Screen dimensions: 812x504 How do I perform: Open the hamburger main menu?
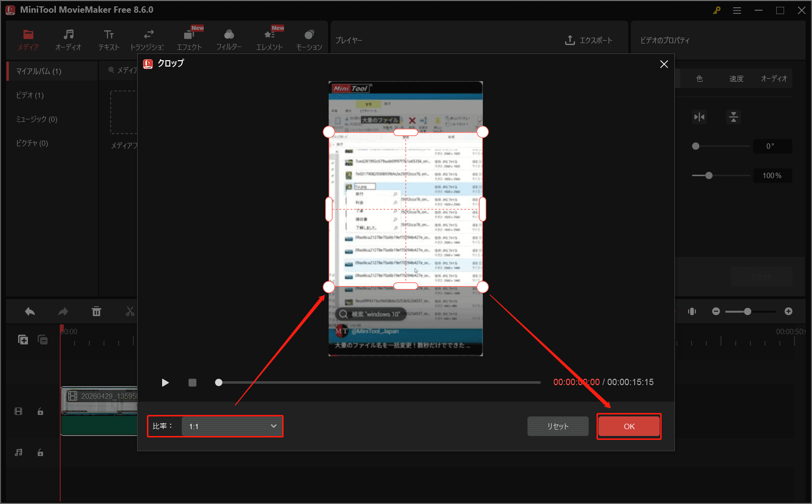[737, 10]
